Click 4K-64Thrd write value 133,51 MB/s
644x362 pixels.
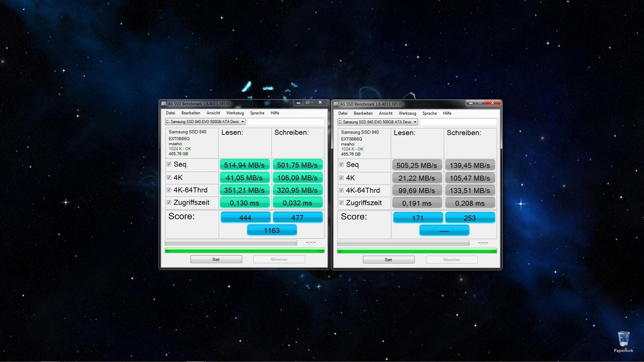point(470,191)
